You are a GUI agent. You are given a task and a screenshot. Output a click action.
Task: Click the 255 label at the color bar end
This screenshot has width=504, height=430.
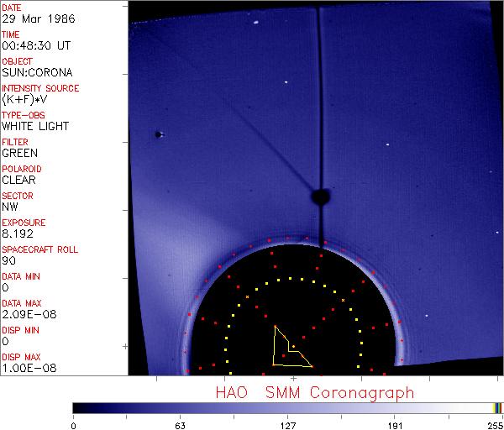494,424
